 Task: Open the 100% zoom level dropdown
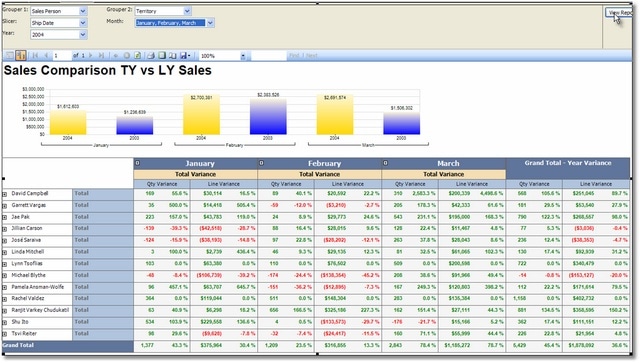click(x=243, y=56)
